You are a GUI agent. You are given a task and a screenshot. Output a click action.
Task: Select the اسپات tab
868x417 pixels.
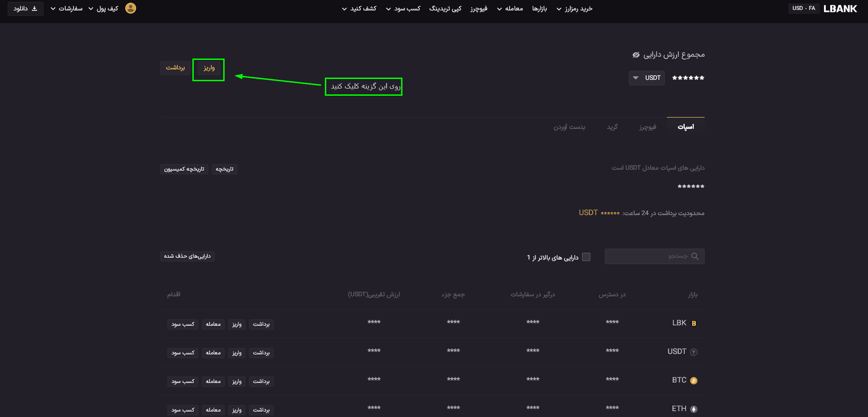tap(686, 127)
